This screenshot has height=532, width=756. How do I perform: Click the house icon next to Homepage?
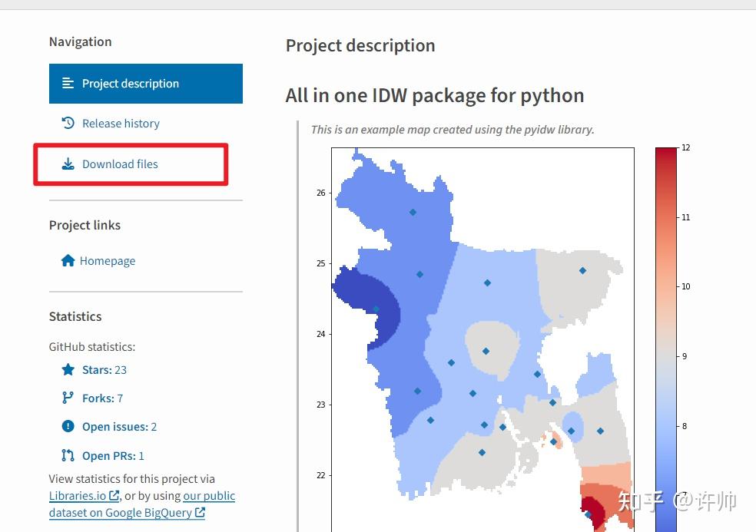tap(68, 260)
